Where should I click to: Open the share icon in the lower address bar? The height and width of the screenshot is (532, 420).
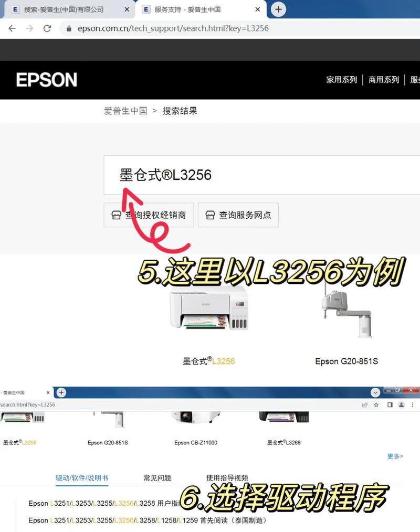point(365,405)
